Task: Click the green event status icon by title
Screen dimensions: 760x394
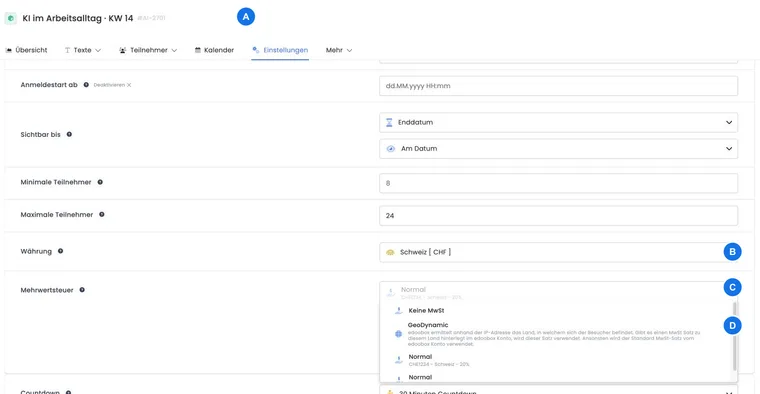Action: point(11,18)
